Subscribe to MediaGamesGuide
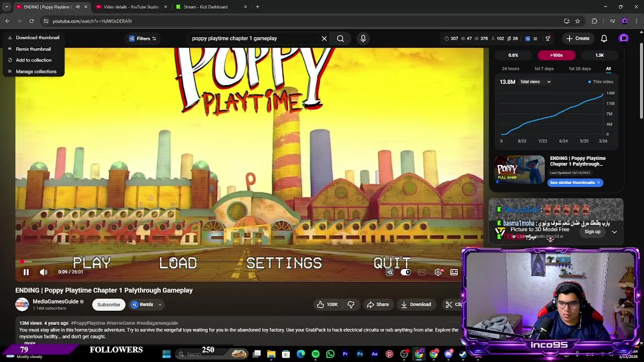The height and width of the screenshot is (362, 644). [109, 304]
